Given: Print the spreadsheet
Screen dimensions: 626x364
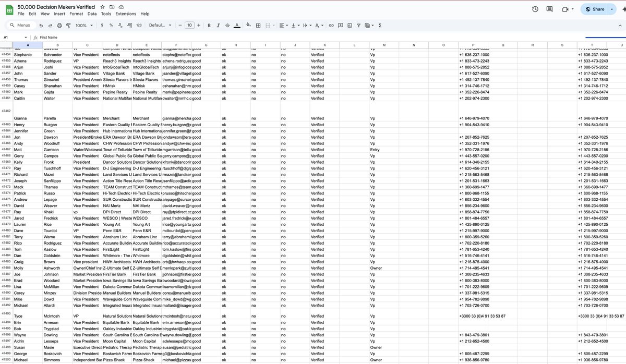Looking at the screenshot, I should [59, 25].
